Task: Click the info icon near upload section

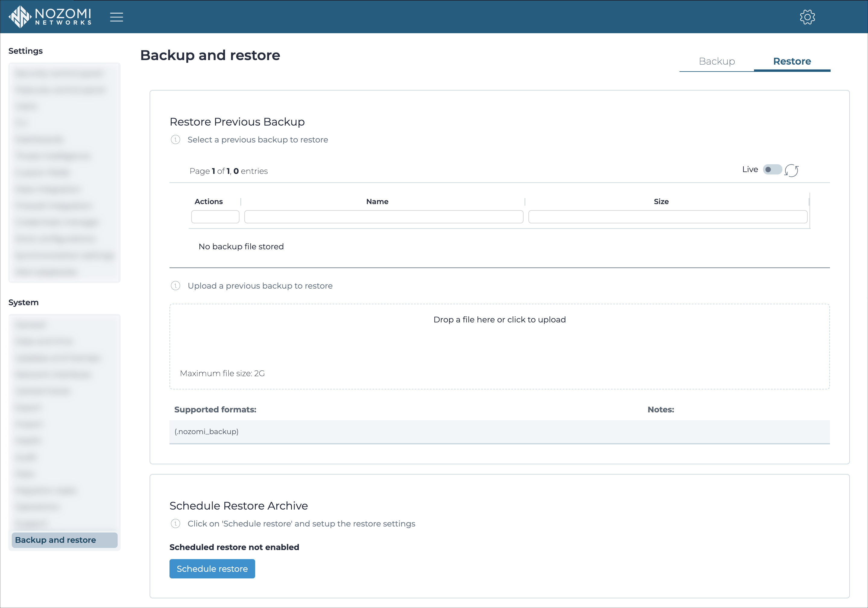Action: tap(176, 286)
